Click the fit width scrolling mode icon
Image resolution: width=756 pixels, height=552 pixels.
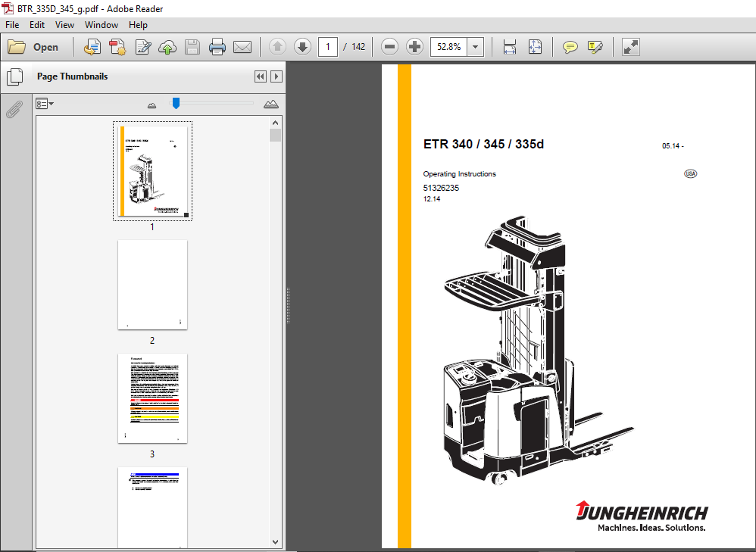click(510, 47)
